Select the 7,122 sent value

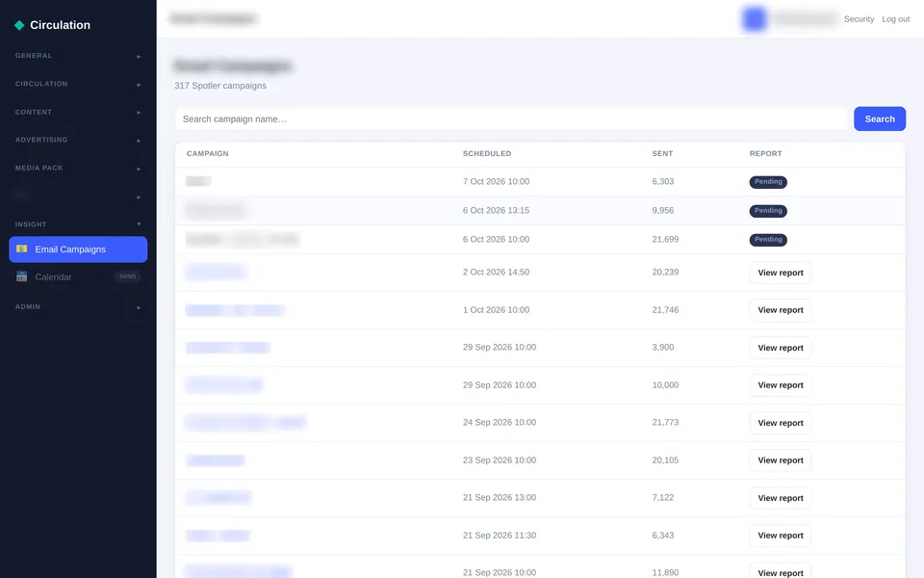click(x=663, y=497)
